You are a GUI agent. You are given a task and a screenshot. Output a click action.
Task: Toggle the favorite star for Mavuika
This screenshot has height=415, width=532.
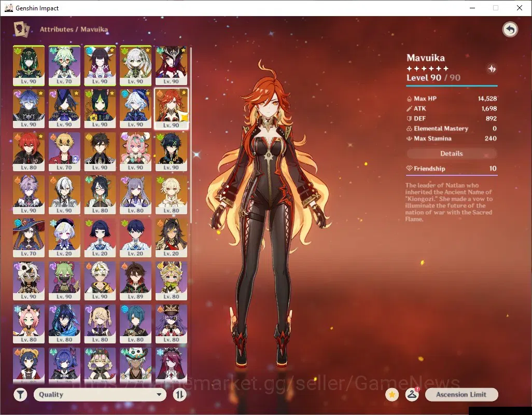tap(392, 394)
